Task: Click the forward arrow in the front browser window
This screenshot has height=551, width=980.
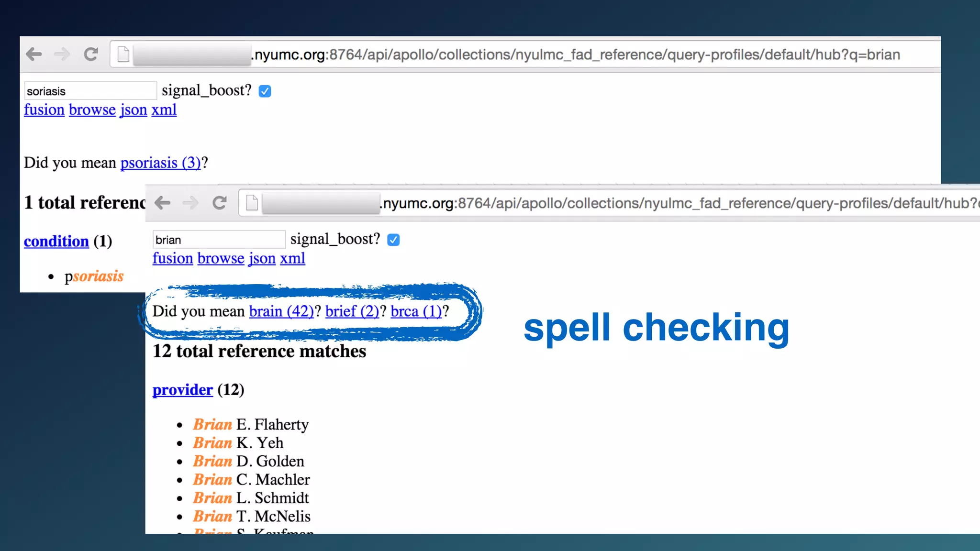Action: point(190,203)
